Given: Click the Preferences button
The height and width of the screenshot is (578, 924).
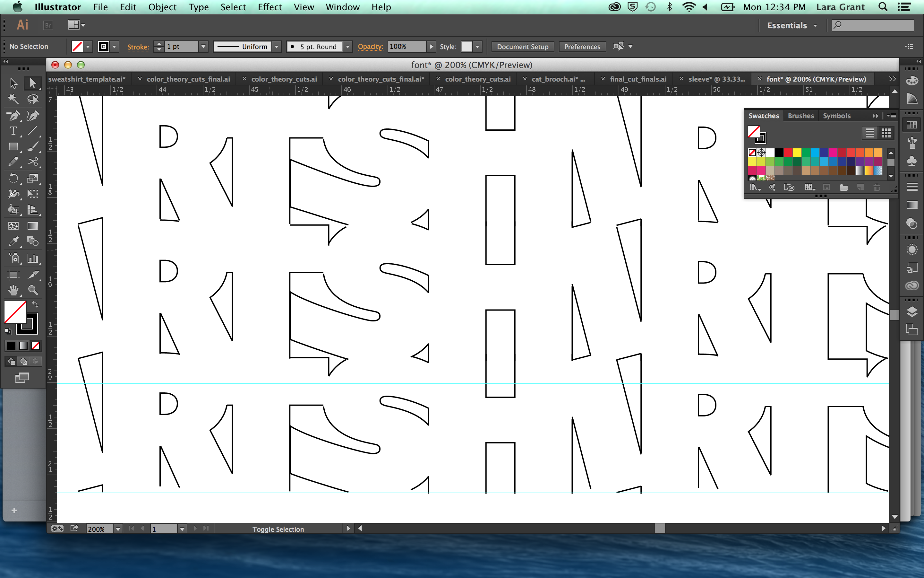Looking at the screenshot, I should [582, 47].
